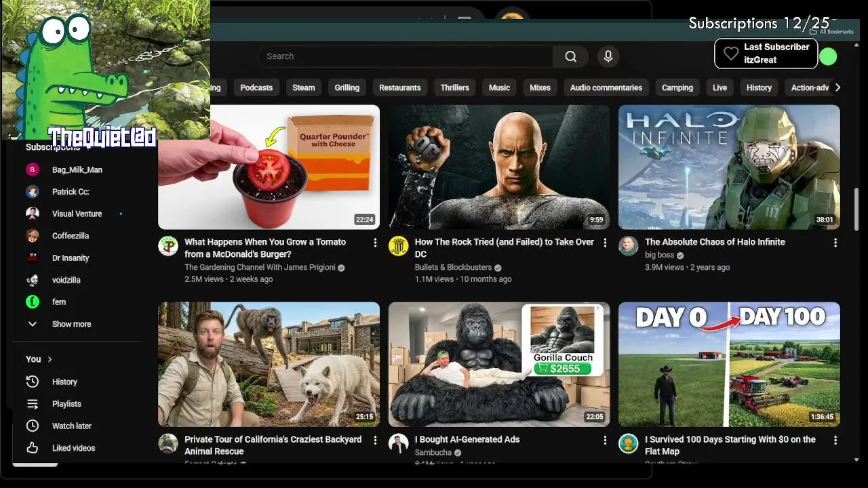This screenshot has width=868, height=488.
Task: Click the Playlists icon in sidebar
Action: 33,404
